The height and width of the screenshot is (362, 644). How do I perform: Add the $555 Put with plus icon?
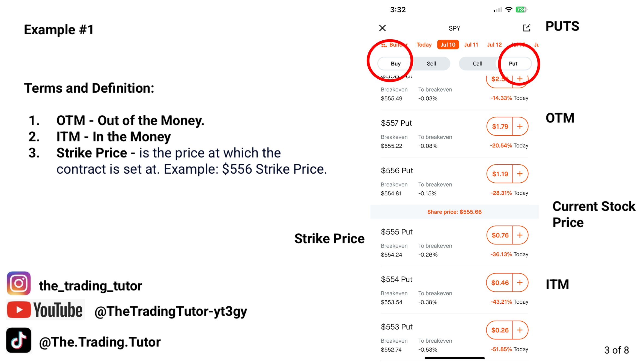point(520,235)
